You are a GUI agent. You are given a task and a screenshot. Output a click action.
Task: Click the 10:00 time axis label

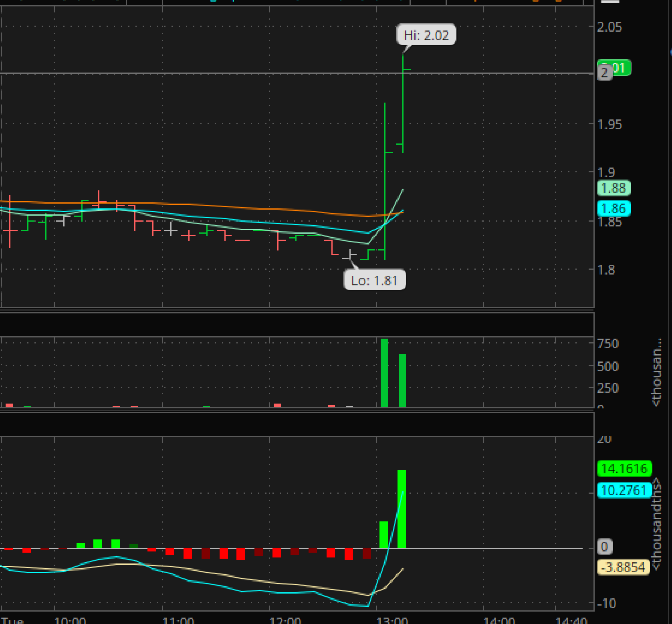click(70, 620)
